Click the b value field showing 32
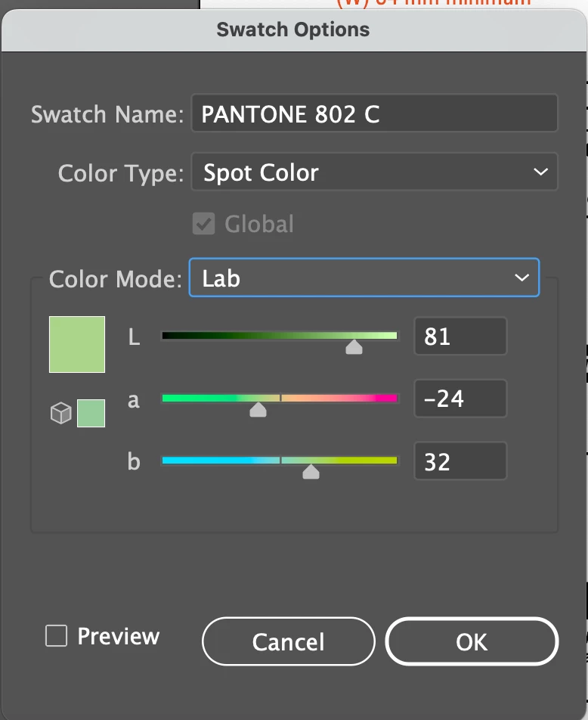The width and height of the screenshot is (588, 720). click(460, 461)
